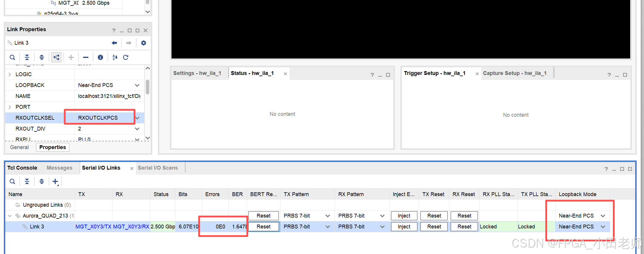644x254 pixels.
Task: Click MGT_X0Y3/RX link
Action: click(x=131, y=227)
